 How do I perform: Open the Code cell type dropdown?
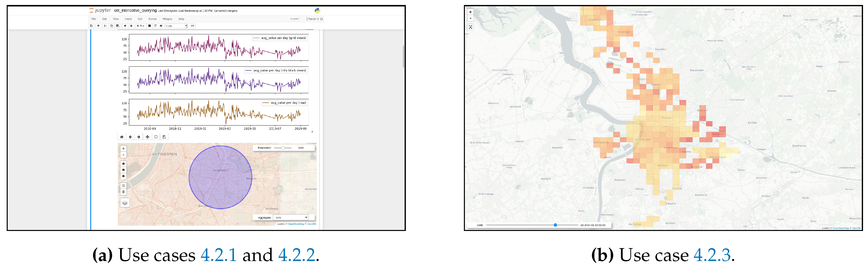[176, 26]
